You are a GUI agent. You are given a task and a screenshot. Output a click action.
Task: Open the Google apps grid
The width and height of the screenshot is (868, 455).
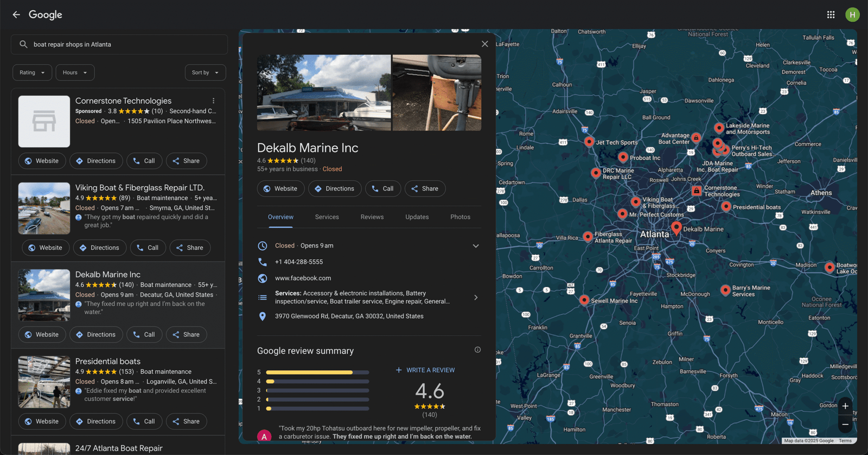pos(831,15)
